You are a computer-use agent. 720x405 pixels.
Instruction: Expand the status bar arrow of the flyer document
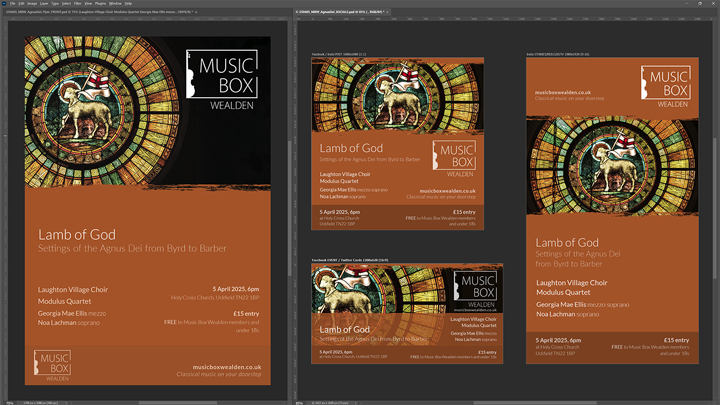(66, 403)
